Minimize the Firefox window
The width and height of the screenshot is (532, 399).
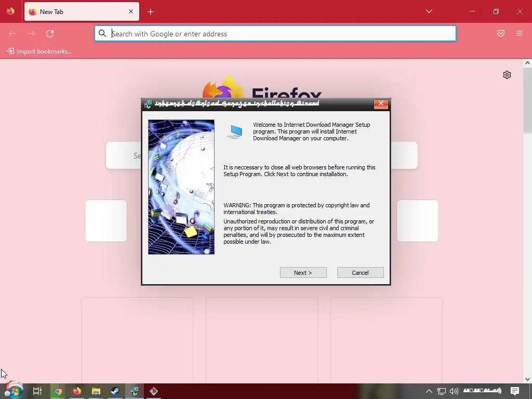pyautogui.click(x=472, y=11)
